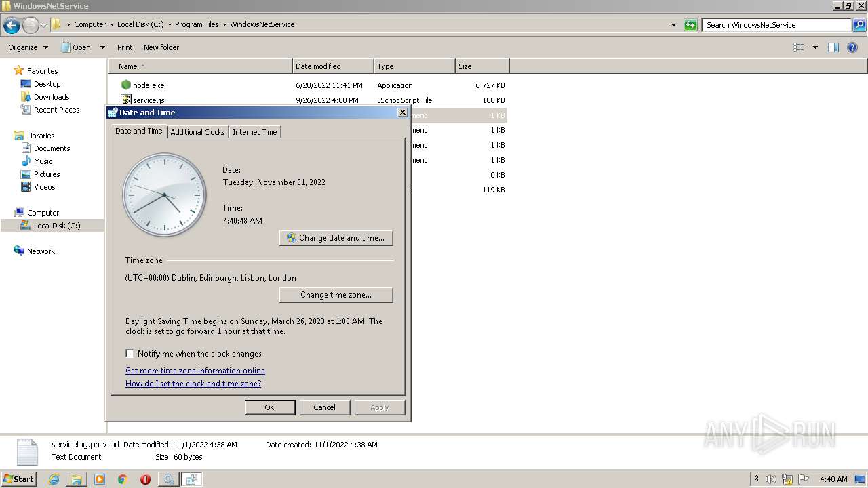Switch to Internet Time tab

click(x=255, y=132)
